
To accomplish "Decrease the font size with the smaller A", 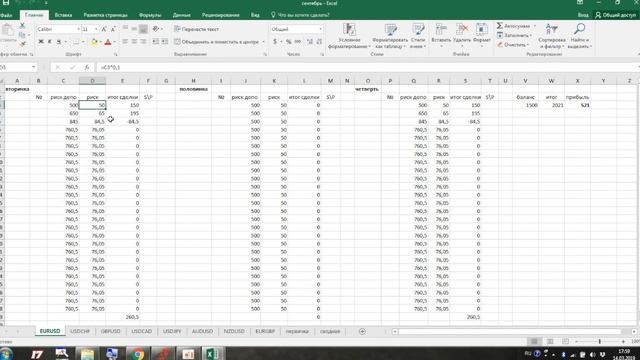I will pyautogui.click(x=113, y=29).
